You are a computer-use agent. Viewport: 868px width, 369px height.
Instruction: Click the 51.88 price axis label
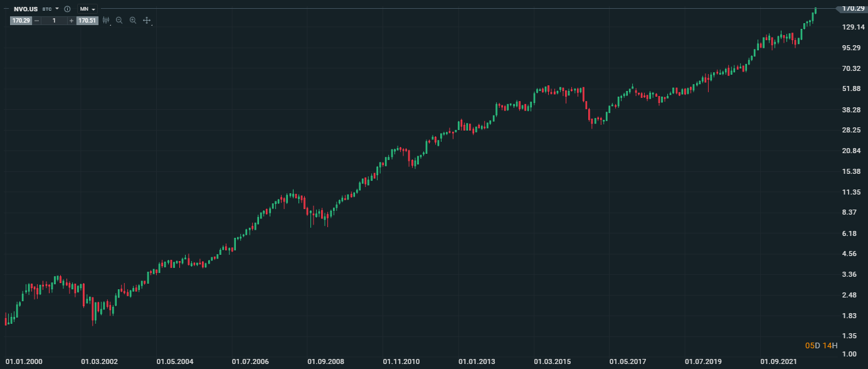[853, 89]
